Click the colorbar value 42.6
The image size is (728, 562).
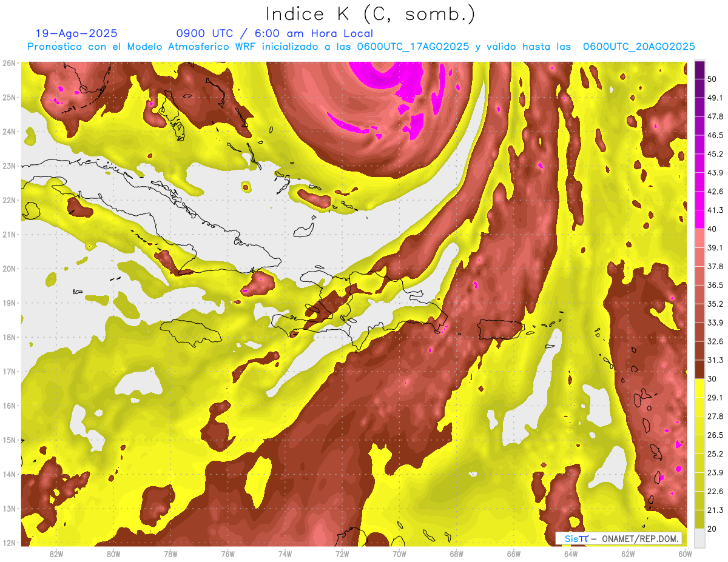(x=715, y=192)
